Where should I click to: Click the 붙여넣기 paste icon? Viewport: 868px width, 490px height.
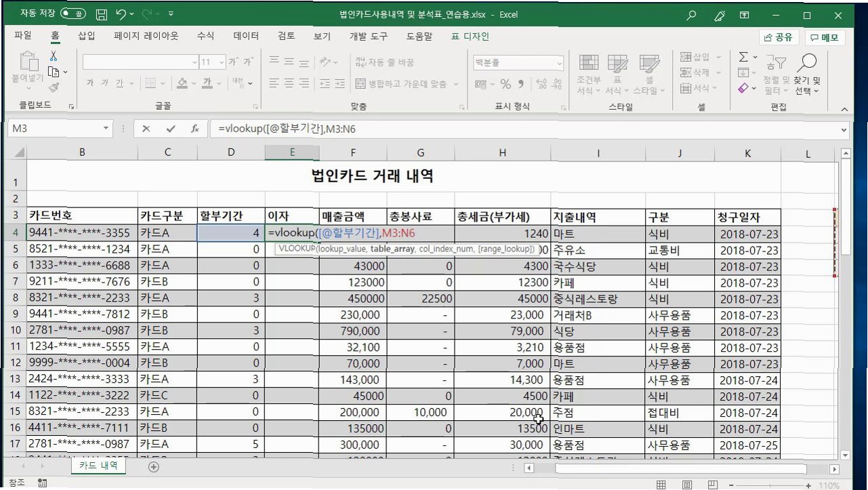pyautogui.click(x=28, y=62)
